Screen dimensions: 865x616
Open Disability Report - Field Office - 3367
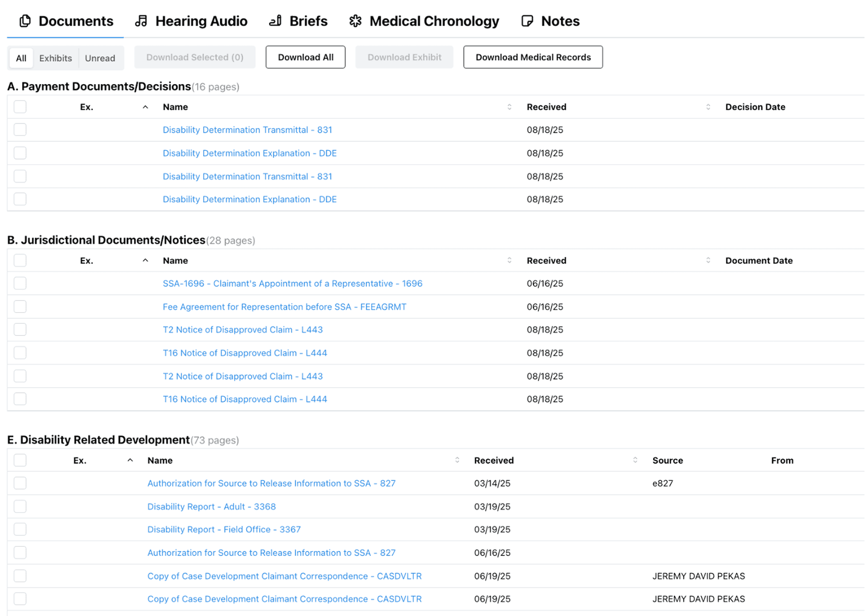[224, 530]
